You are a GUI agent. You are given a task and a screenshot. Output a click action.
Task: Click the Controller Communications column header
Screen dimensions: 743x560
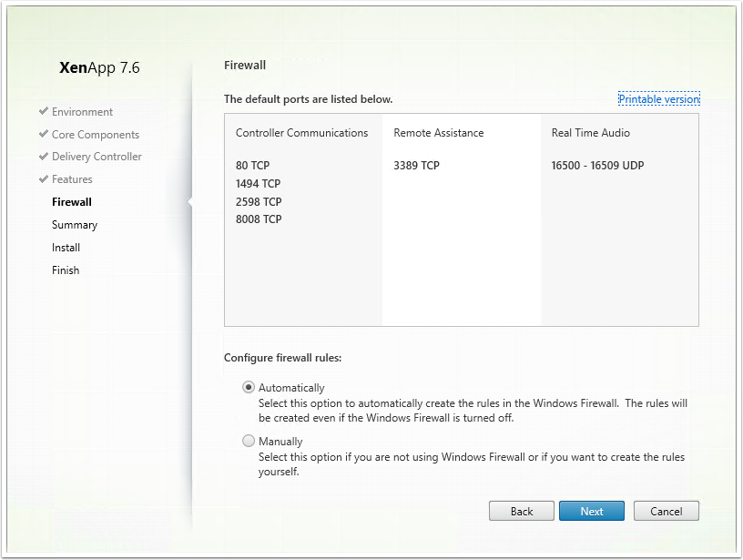(302, 133)
